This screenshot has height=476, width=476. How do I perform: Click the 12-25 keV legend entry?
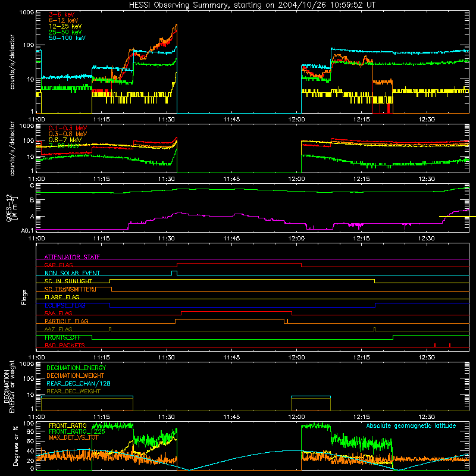coord(65,26)
